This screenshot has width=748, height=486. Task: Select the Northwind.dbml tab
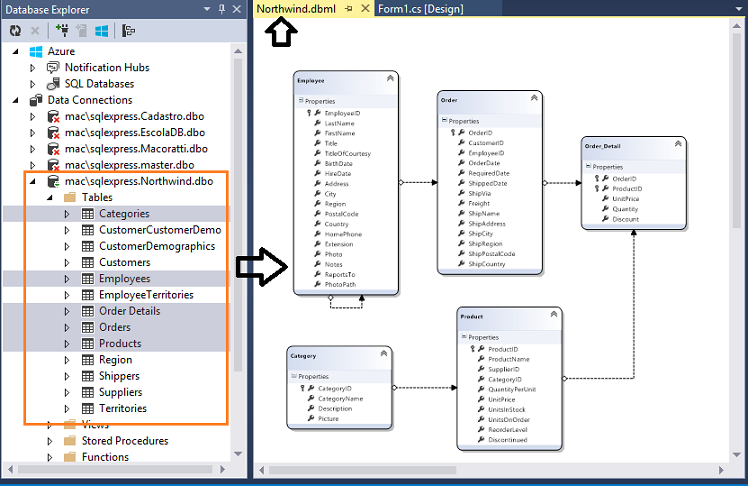click(x=296, y=9)
